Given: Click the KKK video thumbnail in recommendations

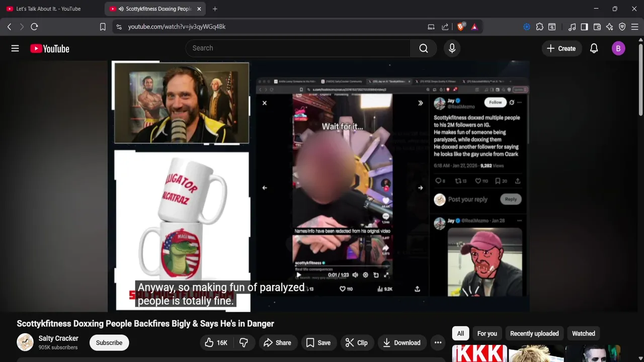Looking at the screenshot, I should pyautogui.click(x=479, y=353).
